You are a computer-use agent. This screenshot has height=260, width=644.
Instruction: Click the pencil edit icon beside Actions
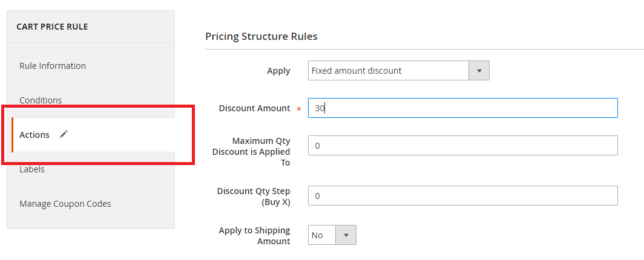click(63, 134)
